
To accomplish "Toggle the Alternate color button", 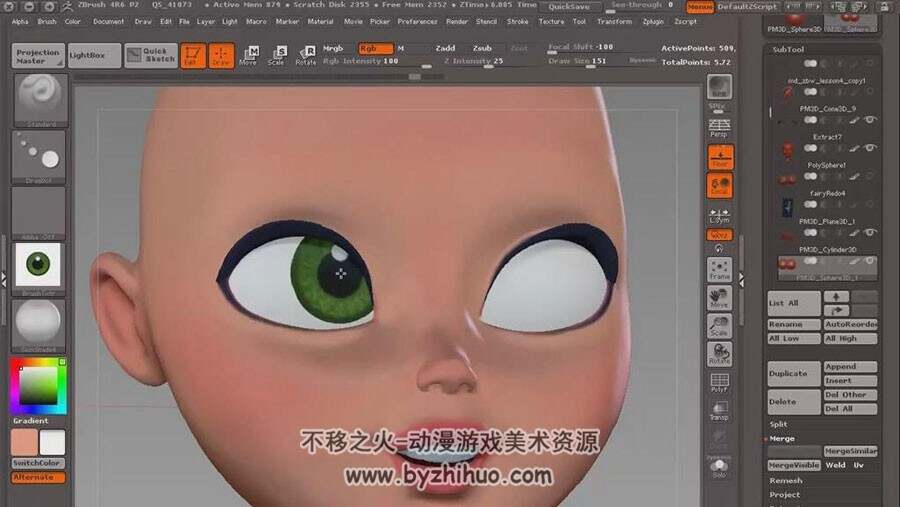I will coord(38,478).
